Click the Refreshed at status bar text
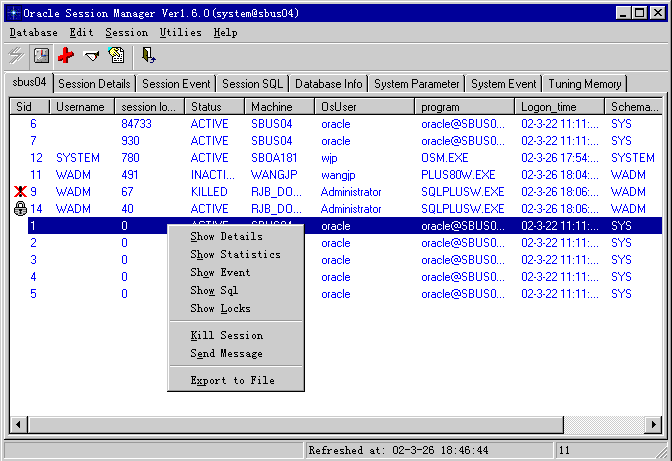The height and width of the screenshot is (461, 672). click(x=399, y=450)
